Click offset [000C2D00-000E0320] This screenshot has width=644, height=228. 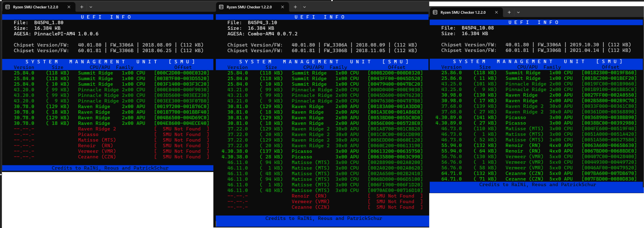point(182,73)
